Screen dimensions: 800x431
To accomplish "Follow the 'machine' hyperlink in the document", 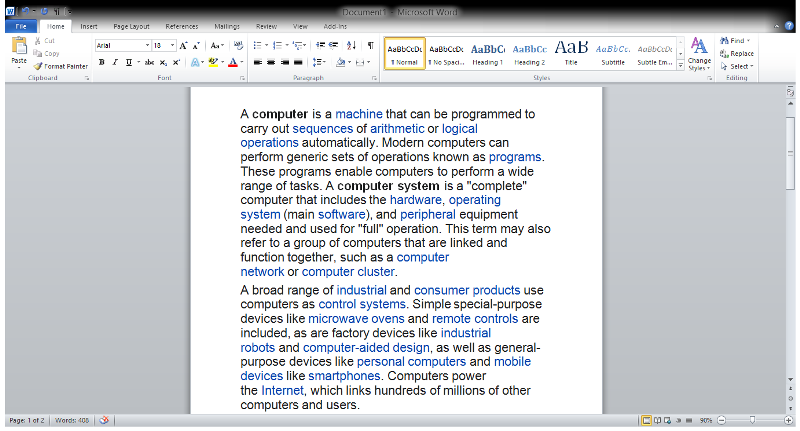I will (x=359, y=114).
